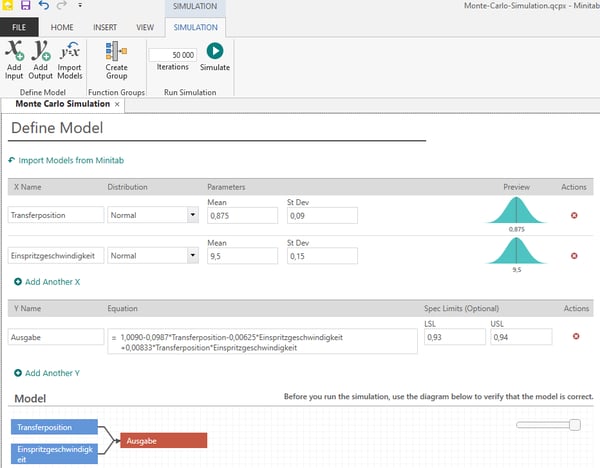Delete the Einspritzgeschwindigkeit input row
The height and width of the screenshot is (468, 600).
pyautogui.click(x=574, y=256)
